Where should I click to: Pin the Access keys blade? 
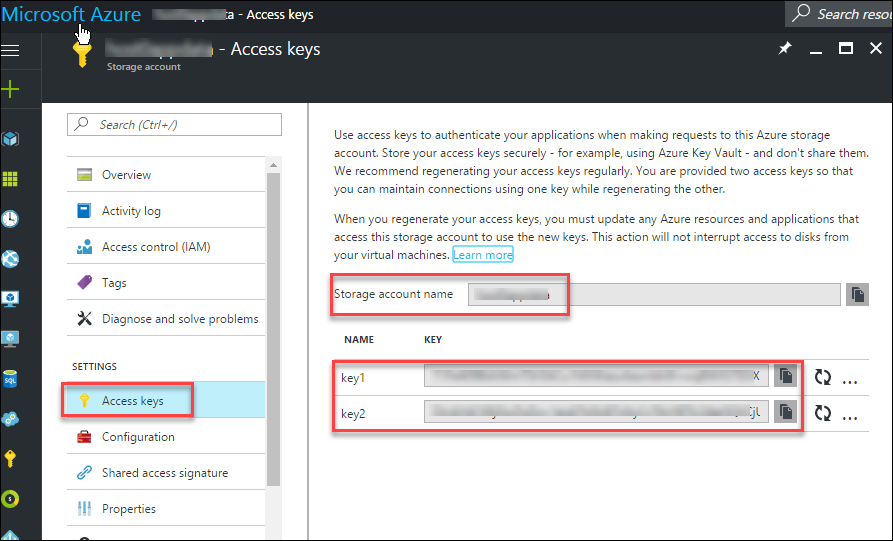[x=785, y=48]
